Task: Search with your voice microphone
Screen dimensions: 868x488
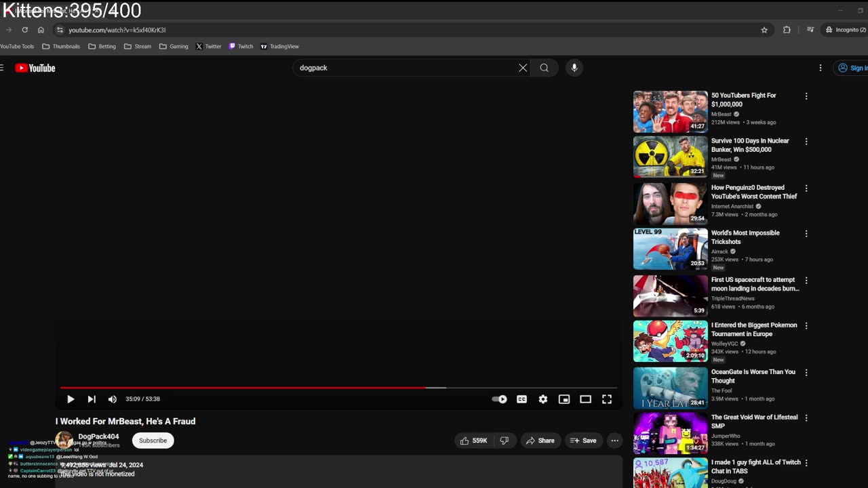Action: 574,68
